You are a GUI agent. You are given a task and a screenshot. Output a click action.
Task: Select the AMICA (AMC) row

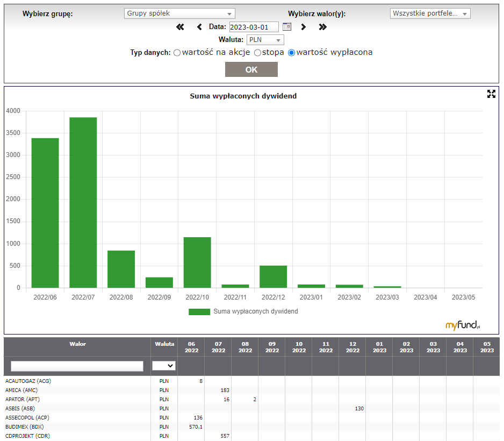[251, 390]
